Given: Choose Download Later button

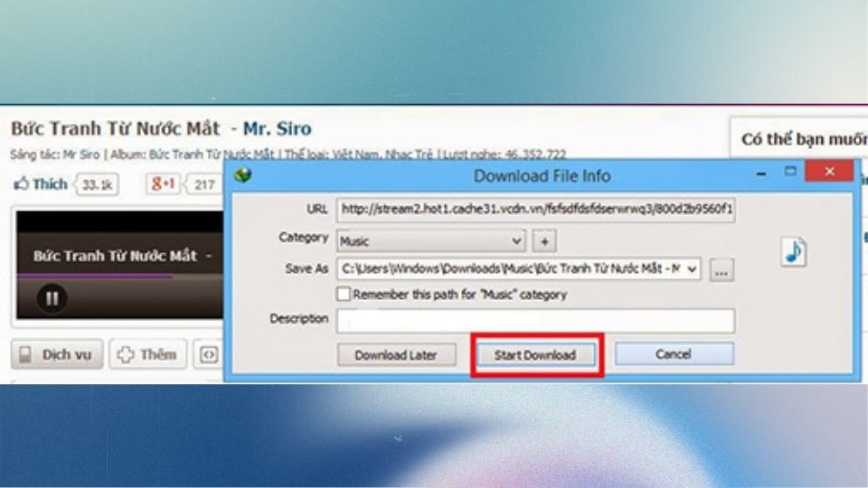Looking at the screenshot, I should (x=396, y=355).
